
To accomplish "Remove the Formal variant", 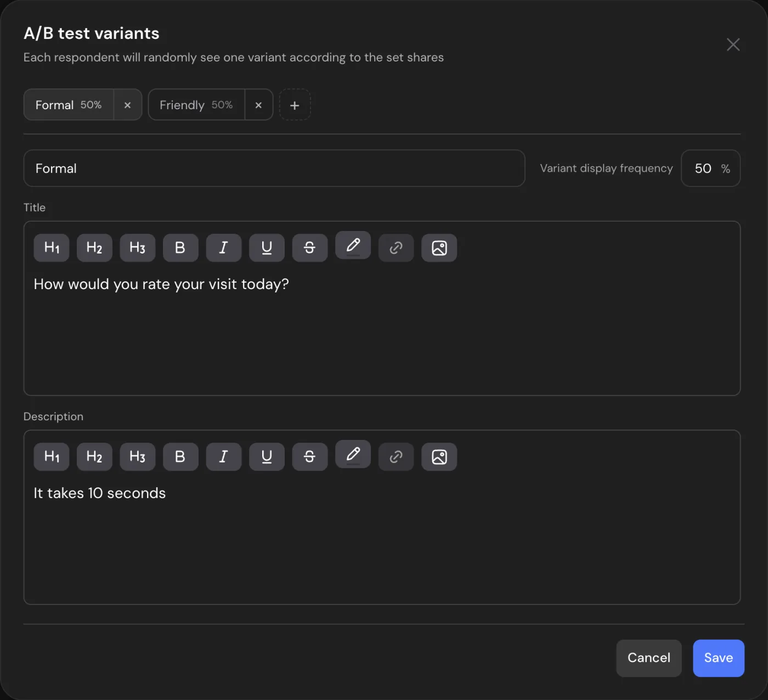I will (127, 105).
